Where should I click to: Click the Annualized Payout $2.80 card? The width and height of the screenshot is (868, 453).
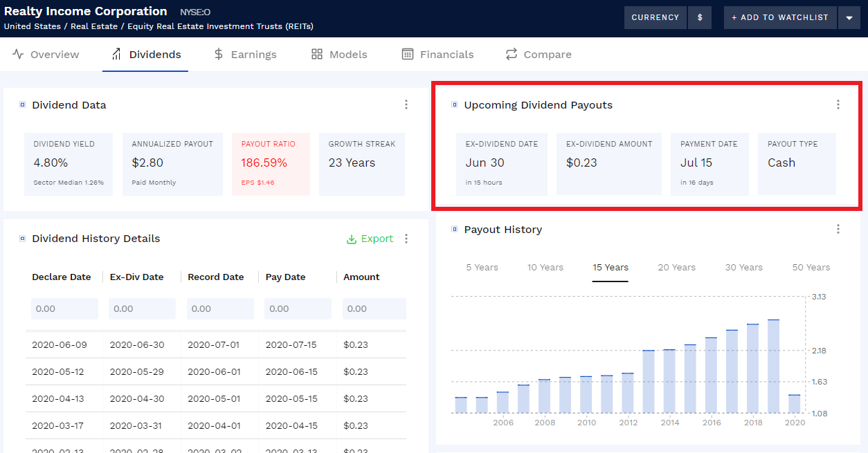172,164
